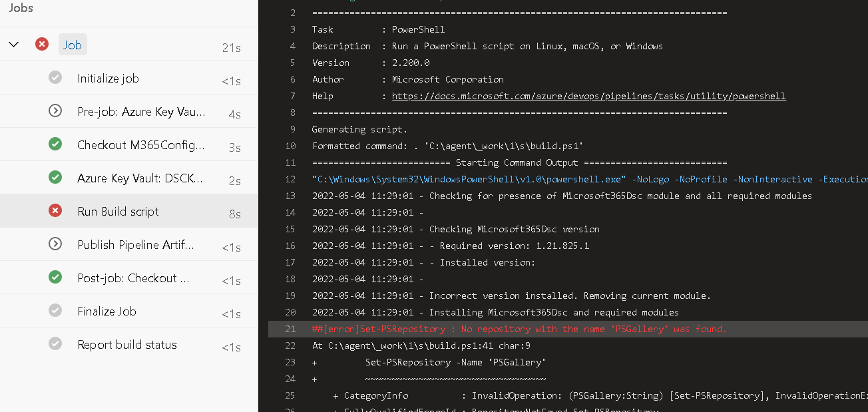868x412 pixels.
Task: Click the blue powershell.exe command log line
Action: tap(590, 179)
